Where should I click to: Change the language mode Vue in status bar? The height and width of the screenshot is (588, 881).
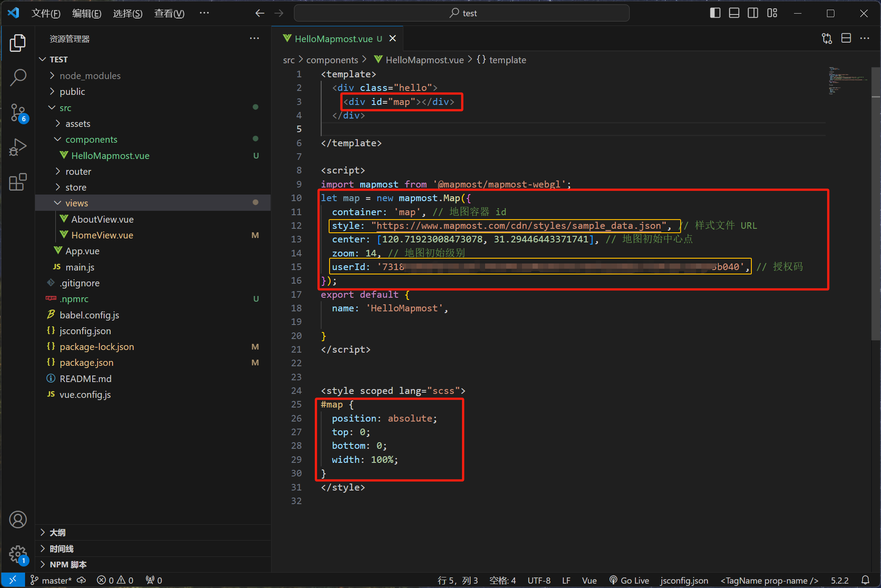click(589, 580)
